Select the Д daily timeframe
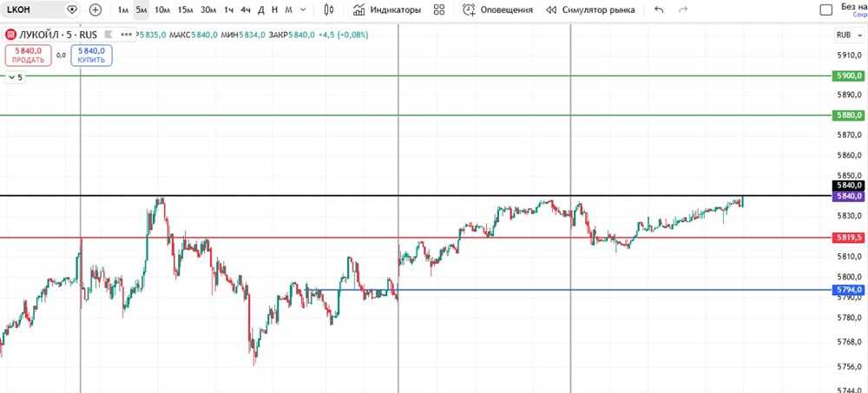Image resolution: width=868 pixels, height=393 pixels. point(261,10)
